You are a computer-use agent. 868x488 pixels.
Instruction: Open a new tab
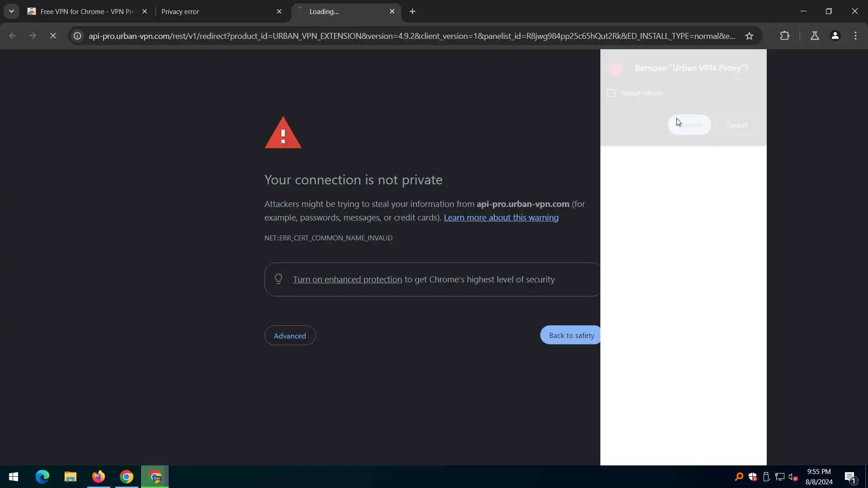[x=412, y=11]
